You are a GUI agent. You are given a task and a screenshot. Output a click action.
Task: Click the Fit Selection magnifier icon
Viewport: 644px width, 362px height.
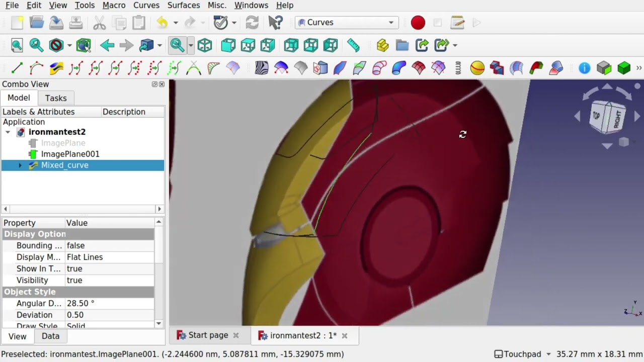point(36,45)
